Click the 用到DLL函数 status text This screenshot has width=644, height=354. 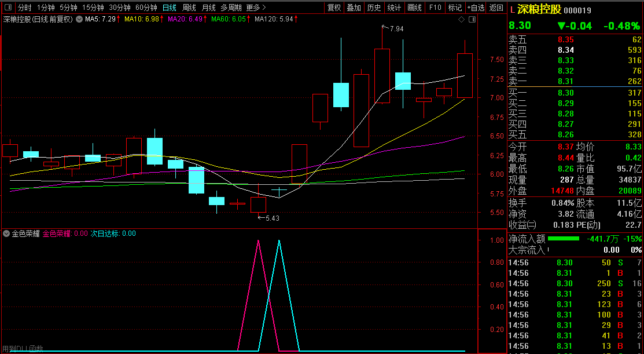23,348
